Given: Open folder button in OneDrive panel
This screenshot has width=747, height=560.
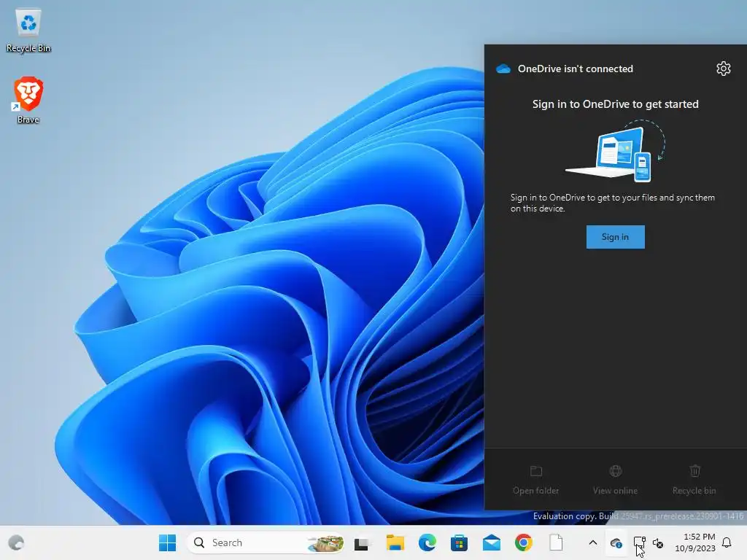Looking at the screenshot, I should pos(535,481).
